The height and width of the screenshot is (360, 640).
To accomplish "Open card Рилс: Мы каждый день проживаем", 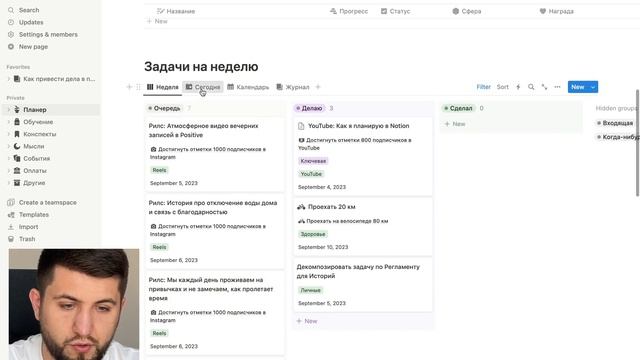I will (215, 313).
